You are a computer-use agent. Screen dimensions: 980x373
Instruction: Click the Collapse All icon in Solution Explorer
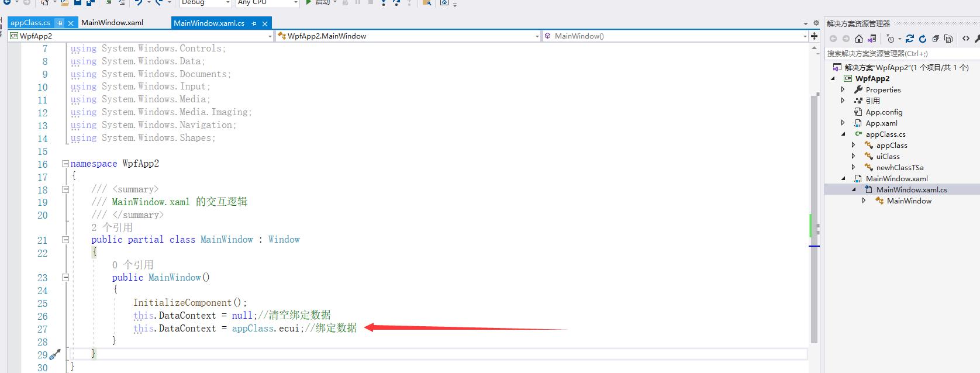pos(936,39)
